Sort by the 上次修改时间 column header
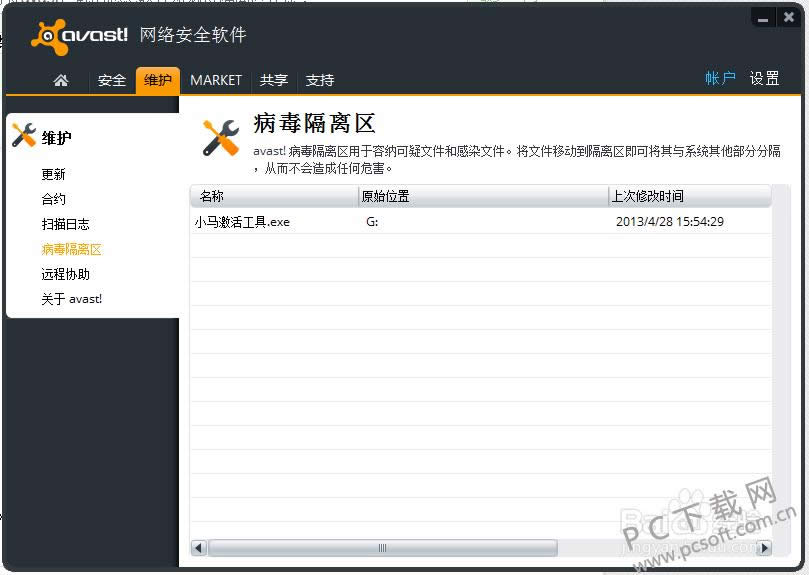This screenshot has width=809, height=575. coord(690,196)
